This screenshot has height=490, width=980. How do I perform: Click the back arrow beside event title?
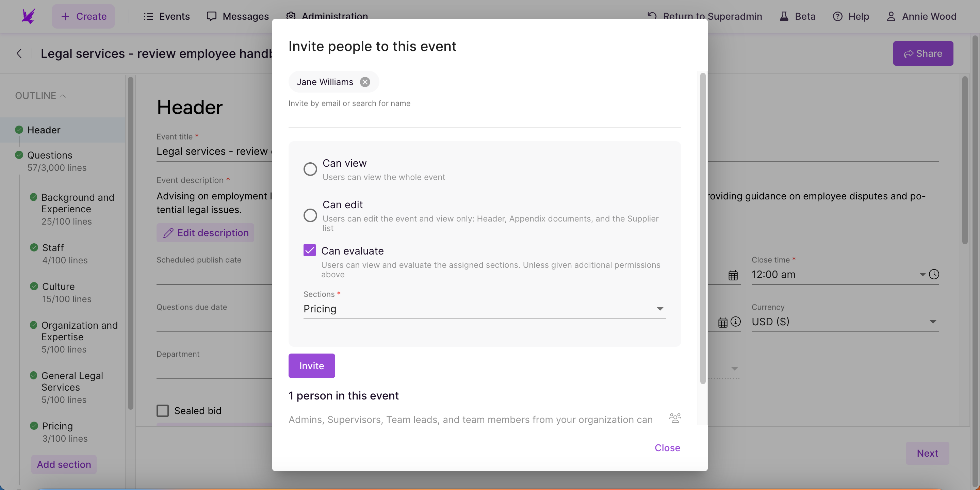click(19, 53)
